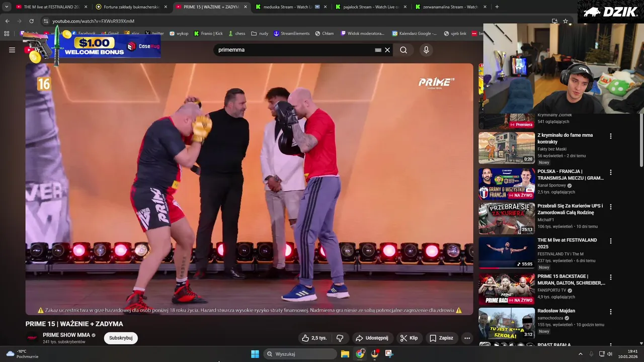Save video with Zapisz button
Image resolution: width=644 pixels, height=362 pixels.
[x=441, y=338]
